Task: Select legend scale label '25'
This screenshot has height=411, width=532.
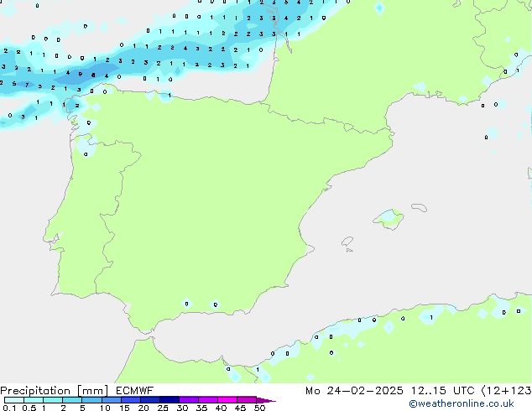Action: pos(163,408)
